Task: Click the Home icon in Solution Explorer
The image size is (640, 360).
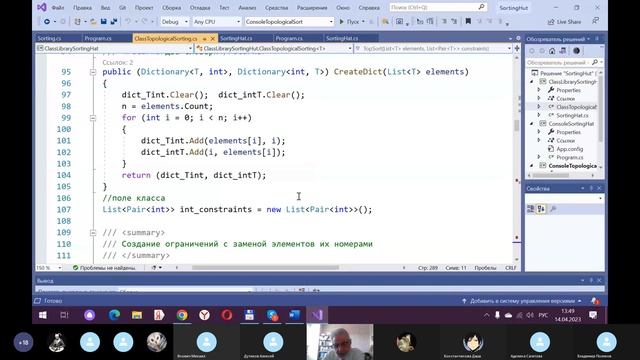Action: point(552,51)
